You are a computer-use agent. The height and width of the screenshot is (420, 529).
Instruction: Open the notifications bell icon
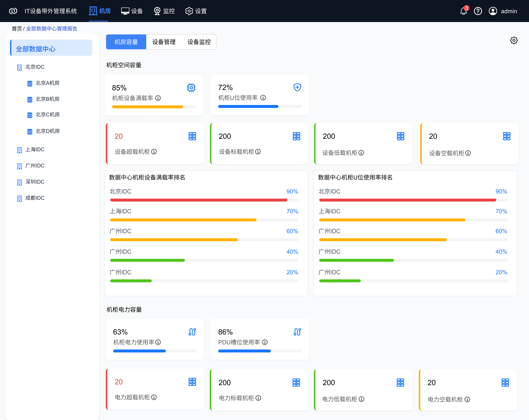click(x=463, y=11)
